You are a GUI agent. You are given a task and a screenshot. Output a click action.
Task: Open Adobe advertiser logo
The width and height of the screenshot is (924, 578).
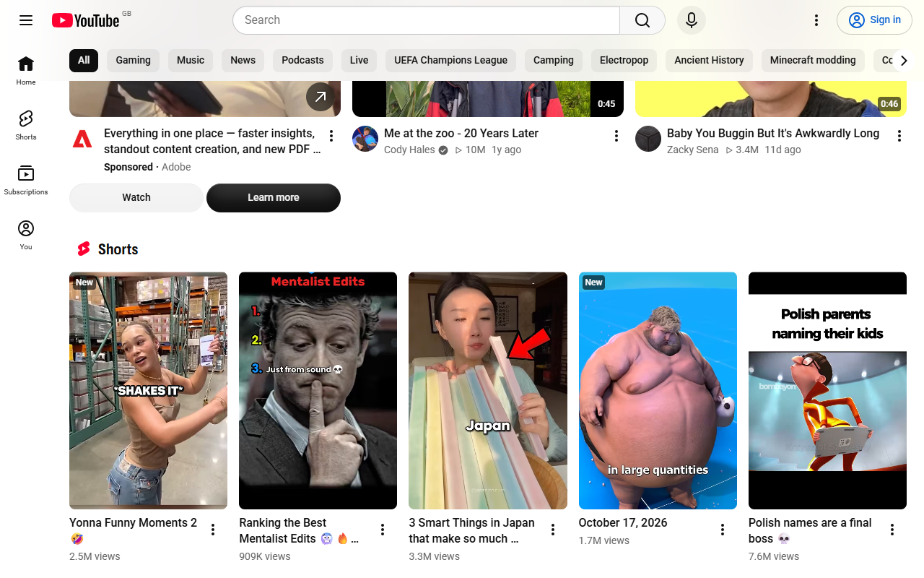point(82,139)
